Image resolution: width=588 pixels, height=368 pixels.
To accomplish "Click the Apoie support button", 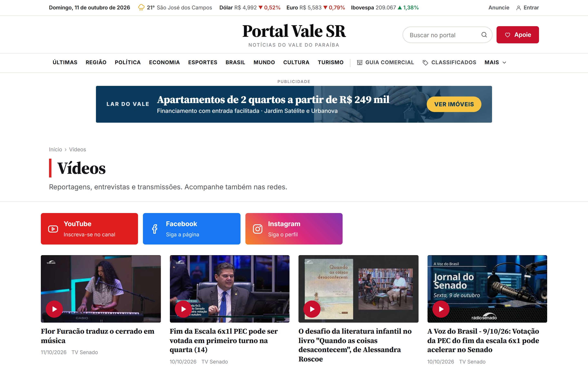I will (x=518, y=35).
